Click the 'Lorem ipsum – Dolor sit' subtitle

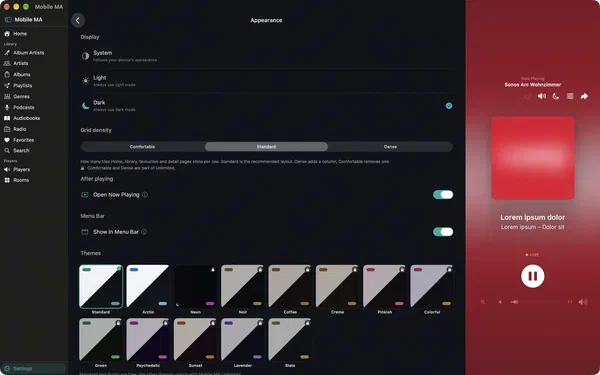click(533, 227)
